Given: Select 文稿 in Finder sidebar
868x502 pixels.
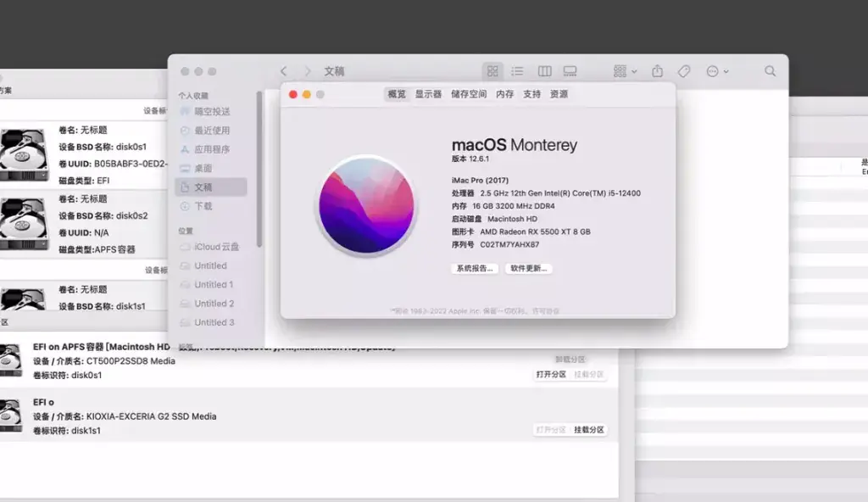Looking at the screenshot, I should [211, 187].
